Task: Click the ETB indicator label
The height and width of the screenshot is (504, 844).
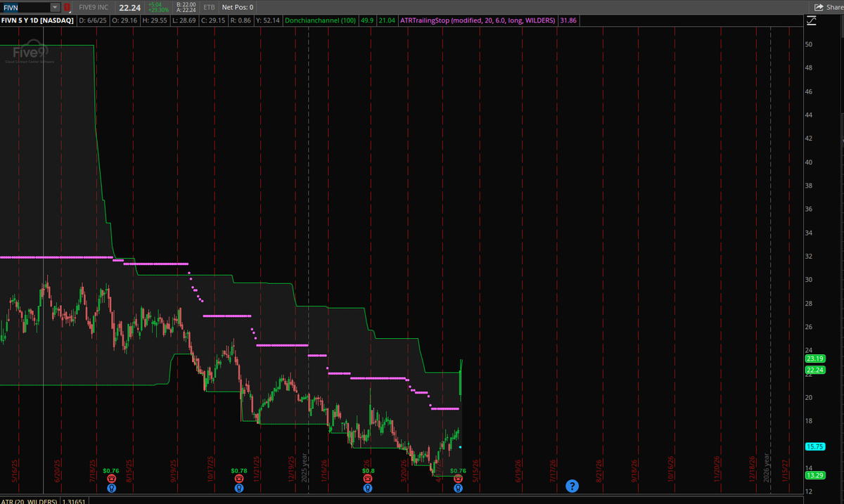Action: click(210, 7)
